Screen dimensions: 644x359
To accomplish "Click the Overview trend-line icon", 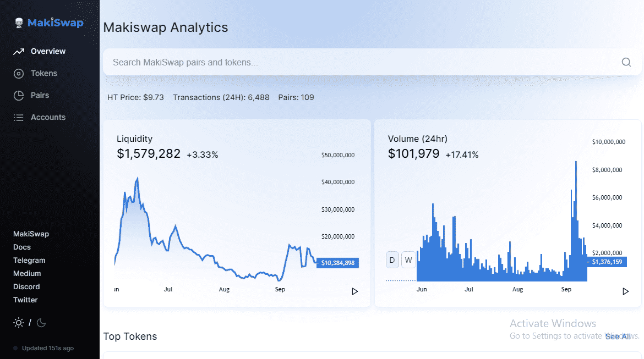I will 19,52.
